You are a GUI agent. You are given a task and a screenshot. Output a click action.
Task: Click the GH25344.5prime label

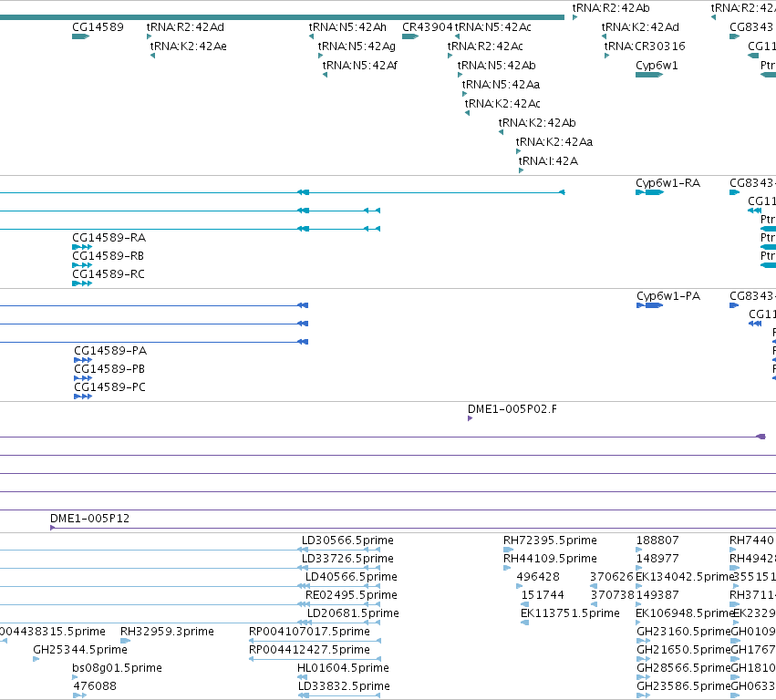pyautogui.click(x=80, y=650)
